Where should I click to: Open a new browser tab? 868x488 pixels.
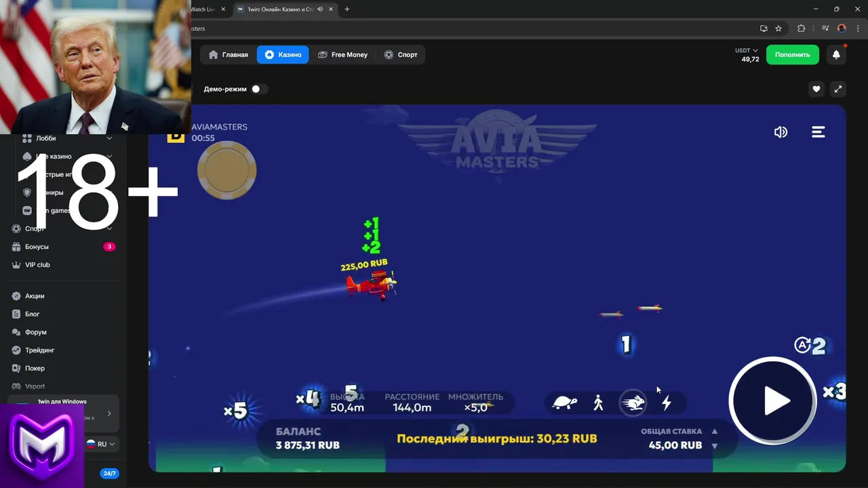click(347, 9)
